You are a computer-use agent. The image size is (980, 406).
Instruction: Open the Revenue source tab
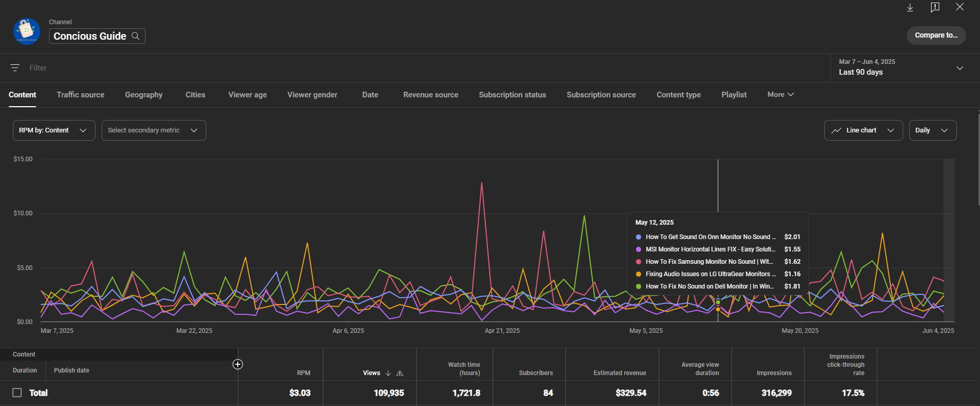tap(431, 95)
